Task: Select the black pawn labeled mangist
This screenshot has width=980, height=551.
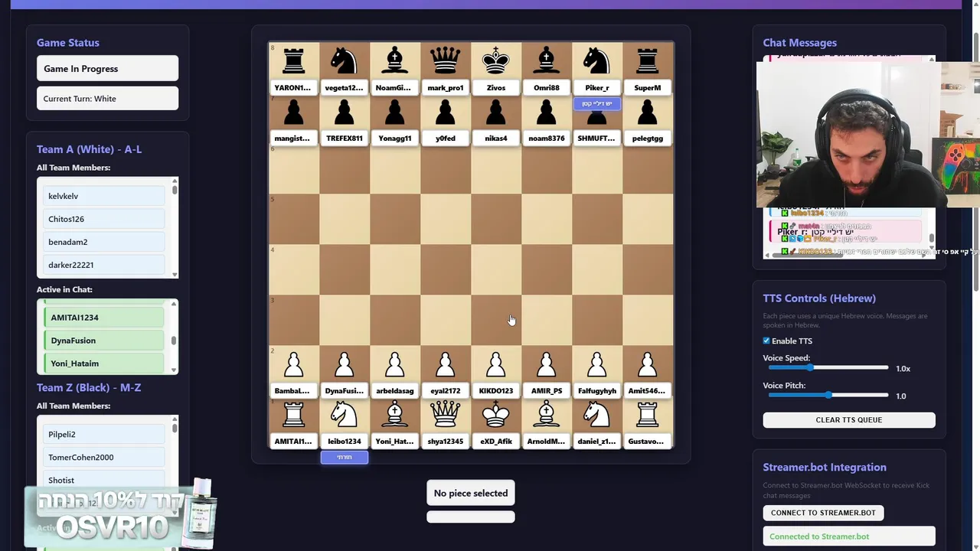Action: click(x=293, y=112)
